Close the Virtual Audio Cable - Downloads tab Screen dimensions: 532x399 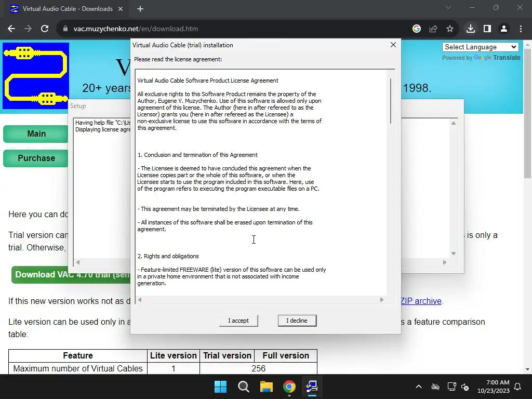pos(121,9)
